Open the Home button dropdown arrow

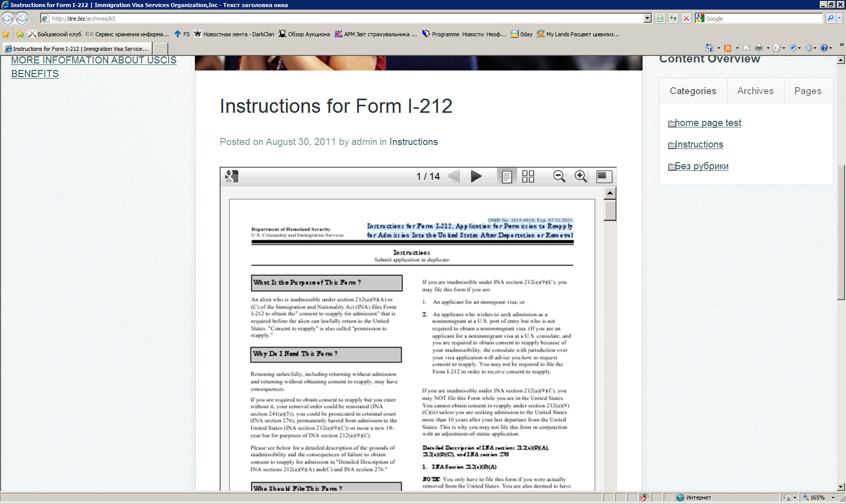(719, 48)
